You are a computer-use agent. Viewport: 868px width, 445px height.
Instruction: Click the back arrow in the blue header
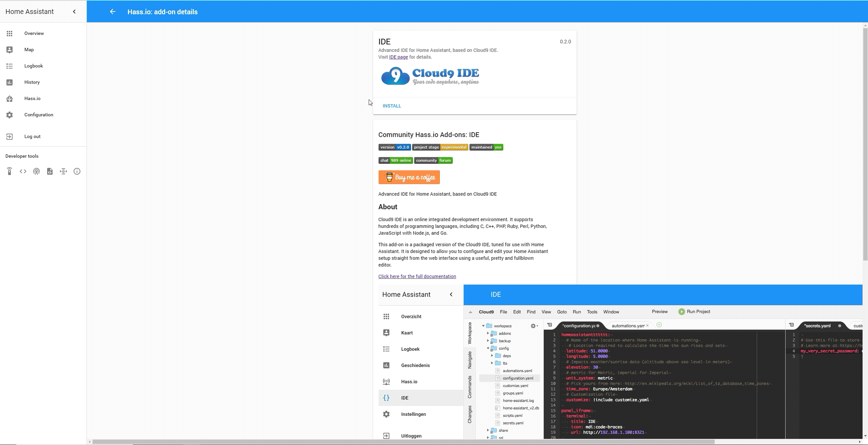tap(113, 12)
